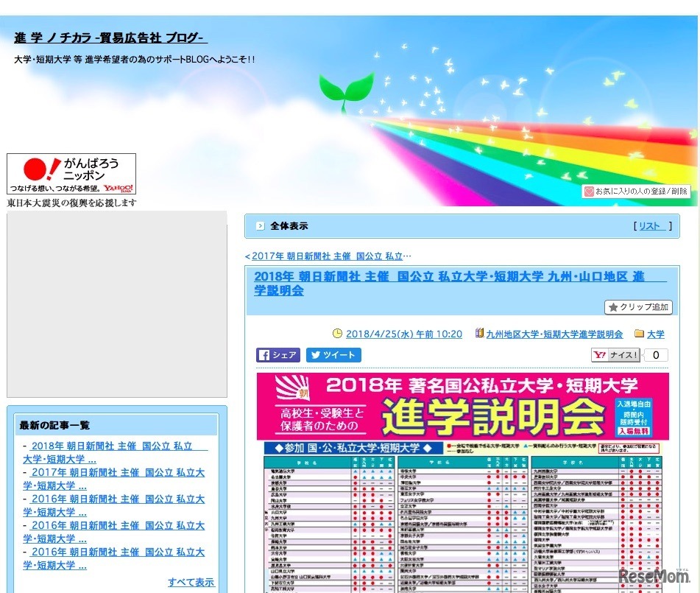The image size is (700, 593).
Task: Click the nice count box showing 0
Action: coord(656,355)
